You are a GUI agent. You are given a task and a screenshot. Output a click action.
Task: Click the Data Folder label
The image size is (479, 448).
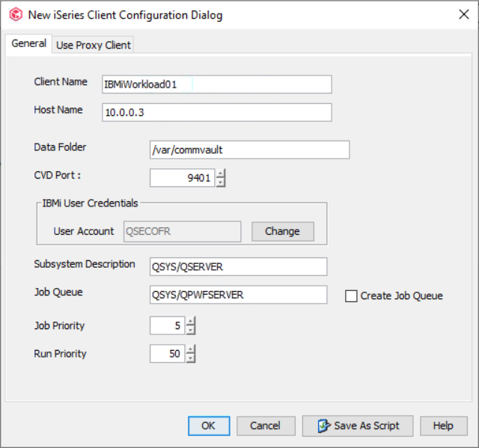[x=60, y=147]
